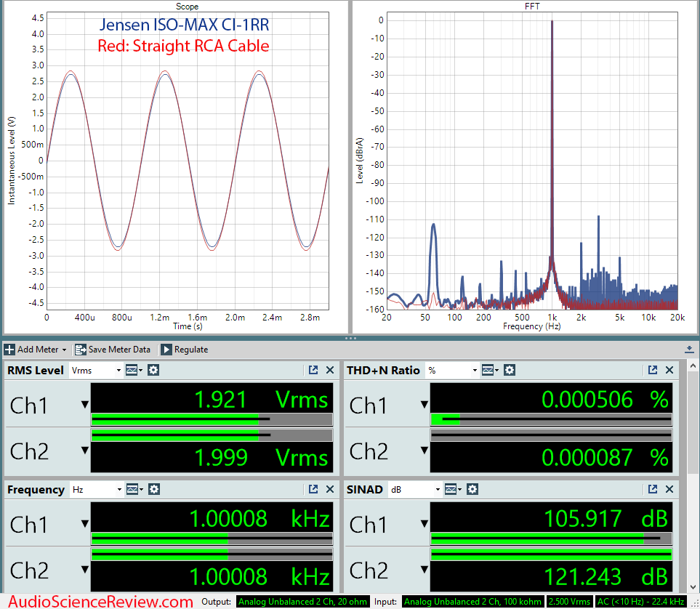Image resolution: width=700 pixels, height=609 pixels.
Task: Open THD+N Ratio unit dropdown (%)
Action: pos(452,370)
